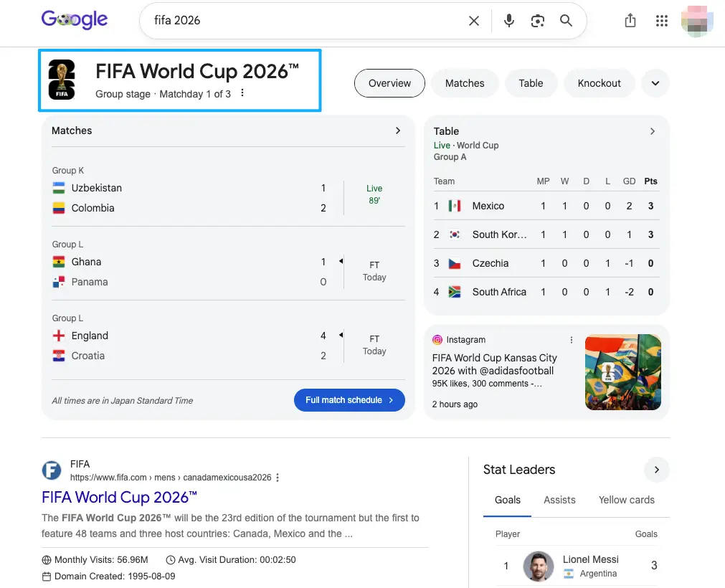Click the South Africa flag in the table

(x=455, y=292)
